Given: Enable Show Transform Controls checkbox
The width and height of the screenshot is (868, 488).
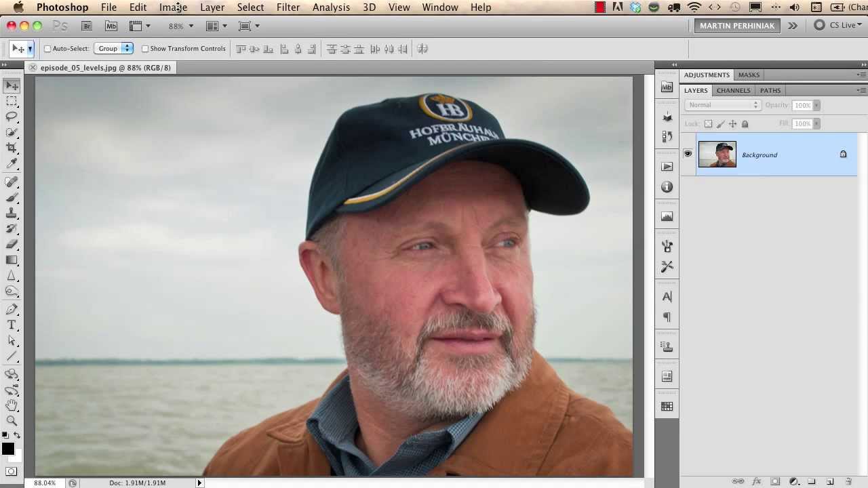Looking at the screenshot, I should click(x=145, y=49).
